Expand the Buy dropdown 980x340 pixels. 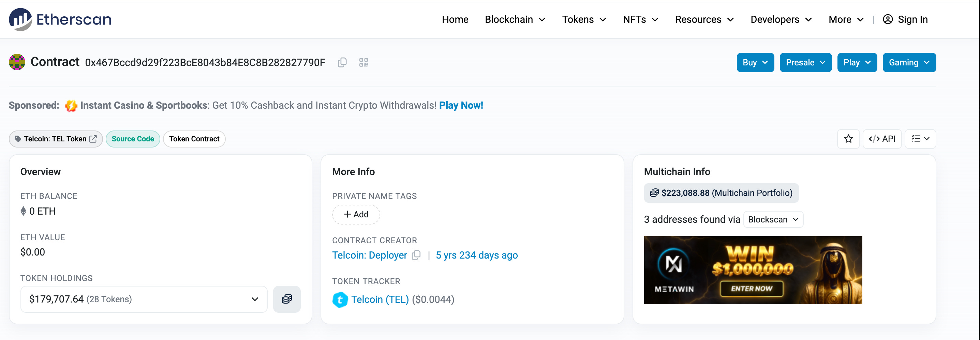pos(755,62)
